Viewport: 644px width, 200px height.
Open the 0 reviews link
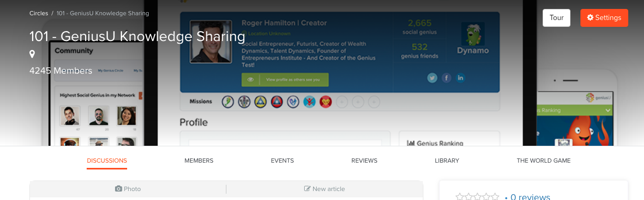click(530, 197)
